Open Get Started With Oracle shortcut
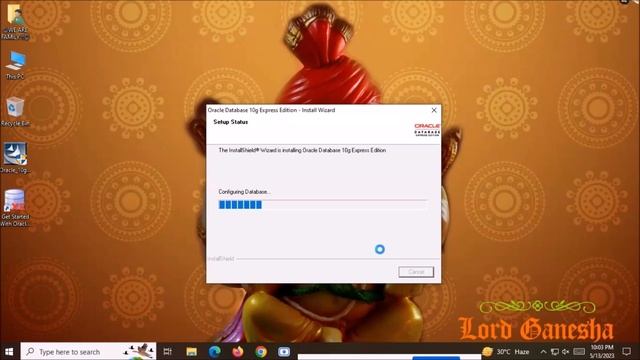 click(x=16, y=208)
